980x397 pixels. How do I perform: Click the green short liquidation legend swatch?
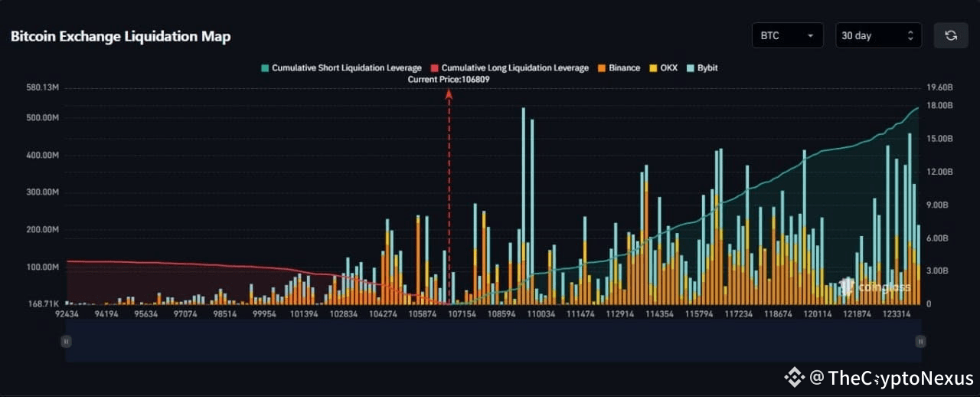pos(265,68)
